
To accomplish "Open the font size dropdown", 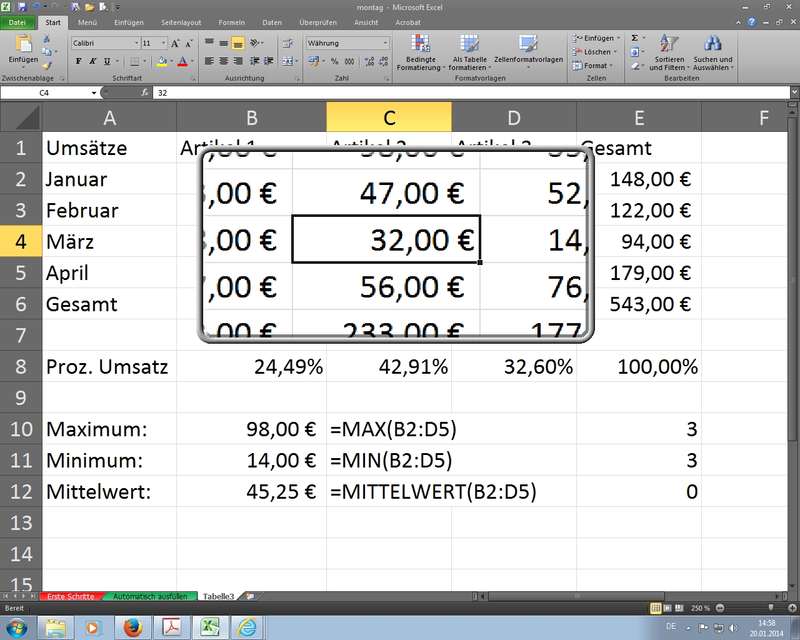I will (163, 44).
